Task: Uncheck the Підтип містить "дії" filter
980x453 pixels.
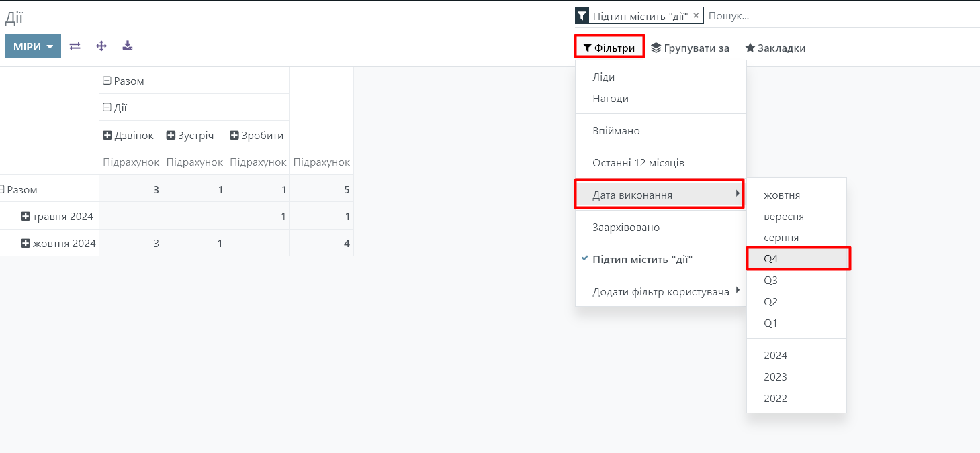Action: (642, 260)
